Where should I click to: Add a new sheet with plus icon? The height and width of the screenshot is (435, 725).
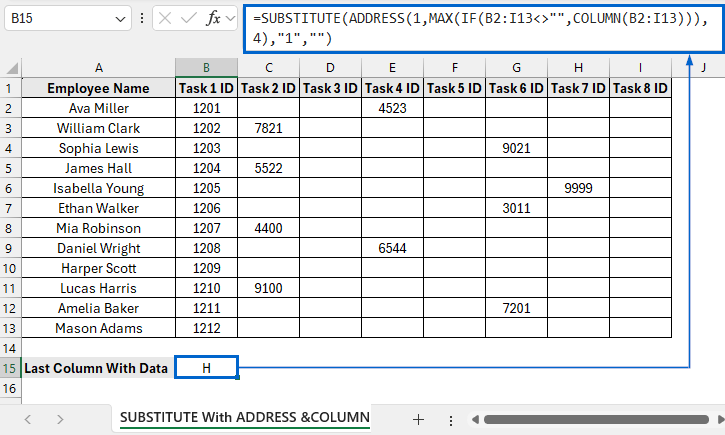coord(418,419)
